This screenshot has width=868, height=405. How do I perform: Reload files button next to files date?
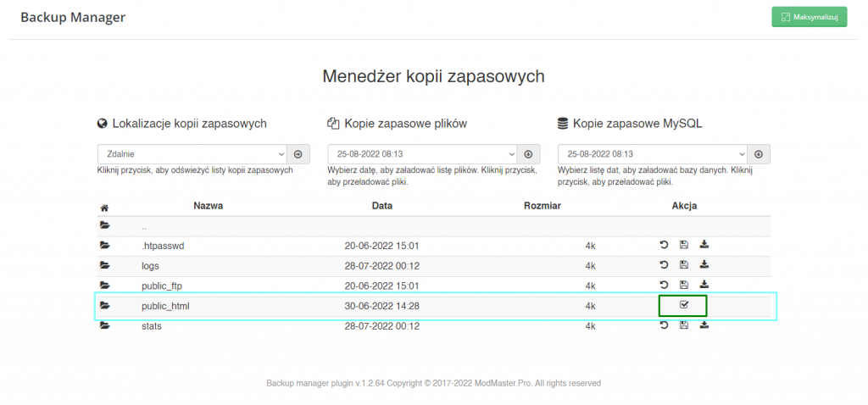tap(529, 154)
